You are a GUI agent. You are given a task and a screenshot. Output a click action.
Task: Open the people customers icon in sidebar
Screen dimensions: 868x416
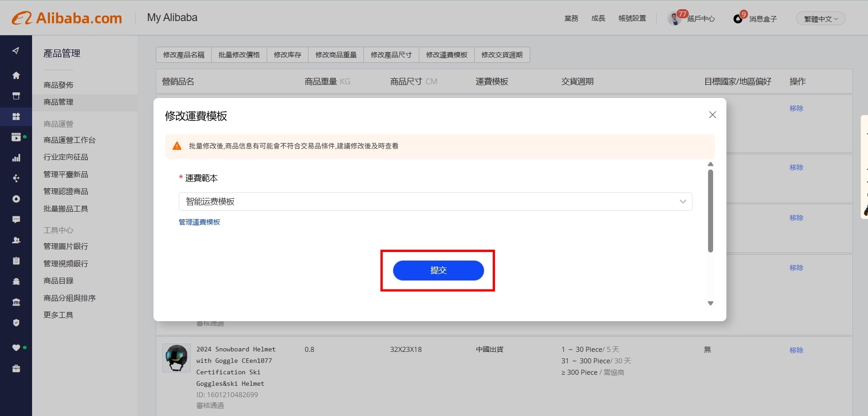[x=16, y=240]
